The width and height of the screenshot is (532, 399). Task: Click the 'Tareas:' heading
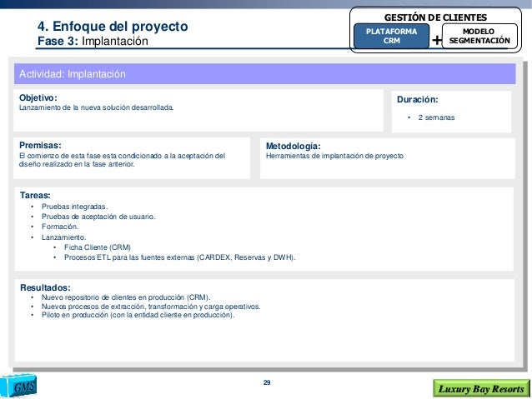pos(35,195)
